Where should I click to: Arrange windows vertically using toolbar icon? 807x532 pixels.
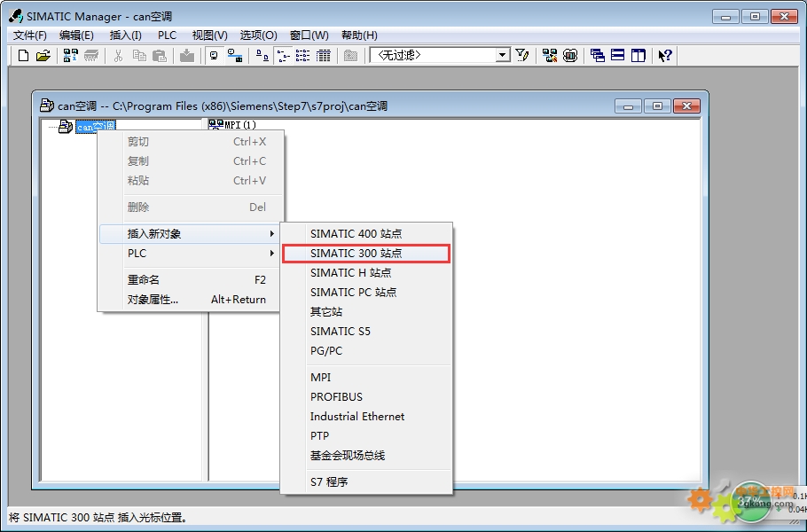pos(639,56)
